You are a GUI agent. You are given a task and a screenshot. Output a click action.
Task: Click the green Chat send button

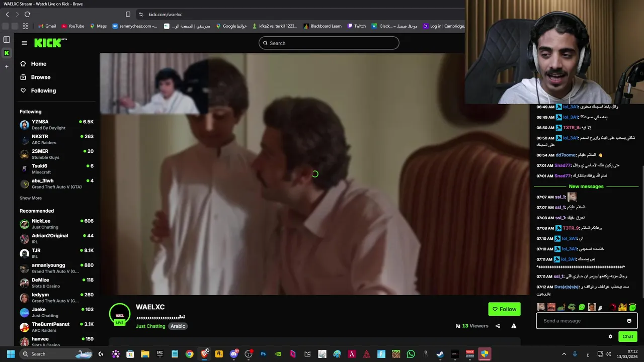click(628, 337)
